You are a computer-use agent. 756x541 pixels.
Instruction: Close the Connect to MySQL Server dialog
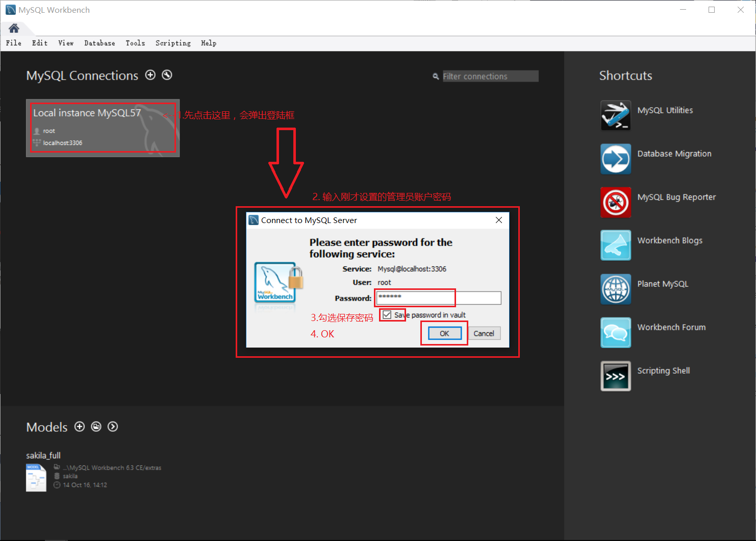(x=499, y=220)
